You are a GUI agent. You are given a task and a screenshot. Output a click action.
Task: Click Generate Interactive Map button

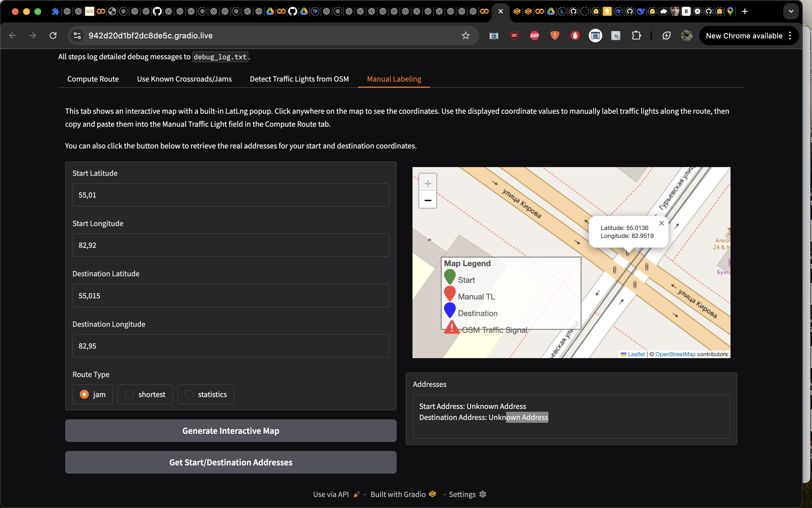pyautogui.click(x=231, y=430)
